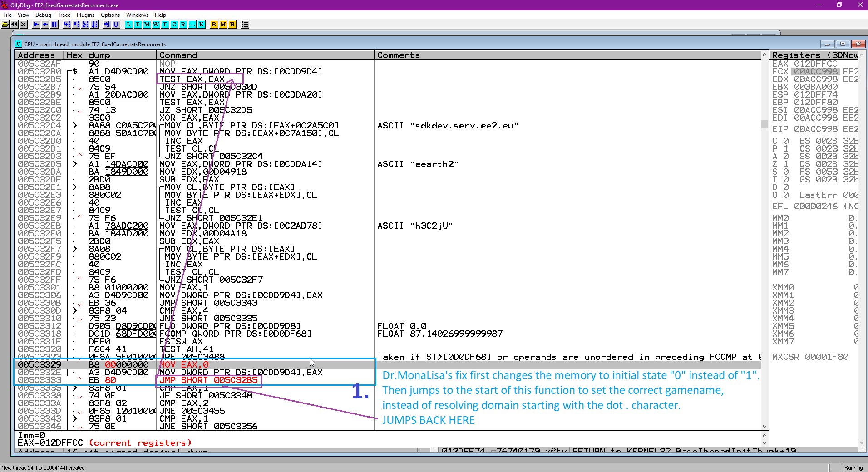Image resolution: width=868 pixels, height=472 pixels.
Task: Open the Windows menu
Action: click(x=137, y=15)
